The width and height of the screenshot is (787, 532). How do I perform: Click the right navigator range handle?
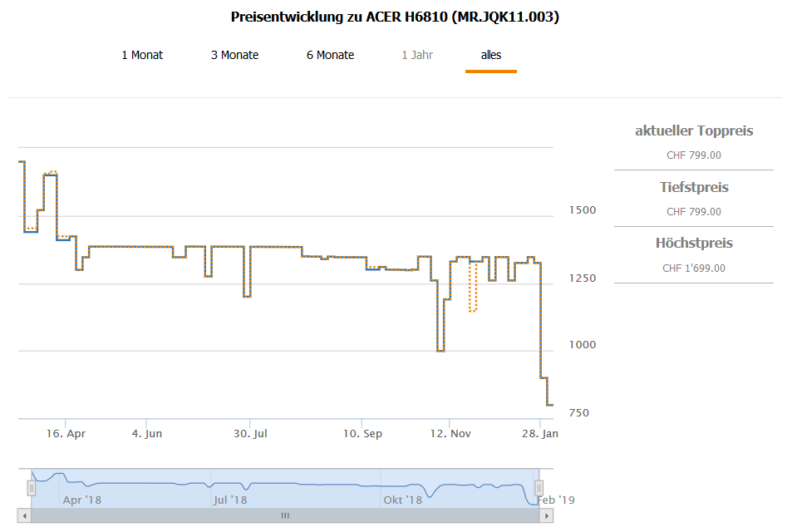pos(539,488)
